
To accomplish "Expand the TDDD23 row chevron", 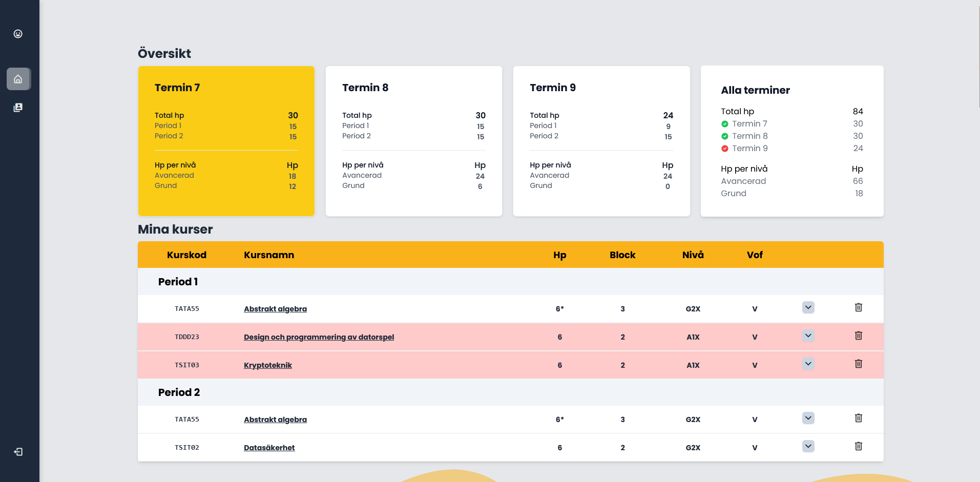I will (808, 336).
